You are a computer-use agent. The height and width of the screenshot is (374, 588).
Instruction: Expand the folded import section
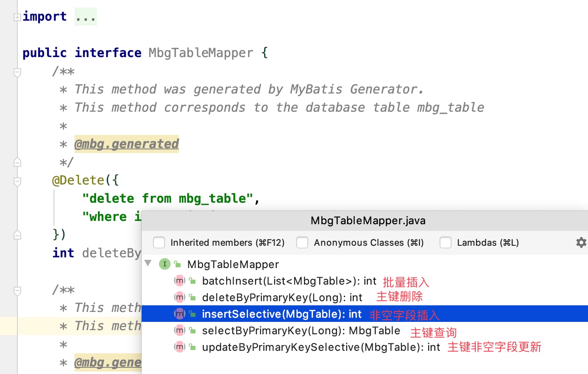coord(17,17)
